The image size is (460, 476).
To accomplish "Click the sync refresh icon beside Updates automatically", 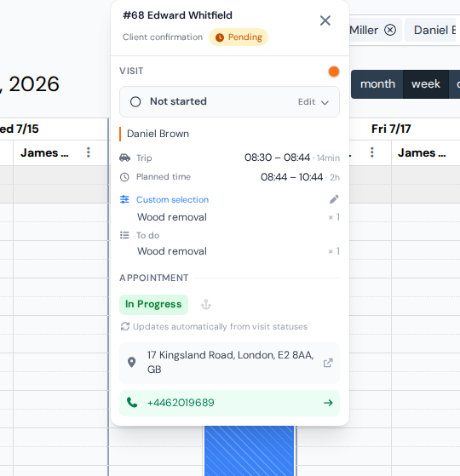I will [125, 326].
